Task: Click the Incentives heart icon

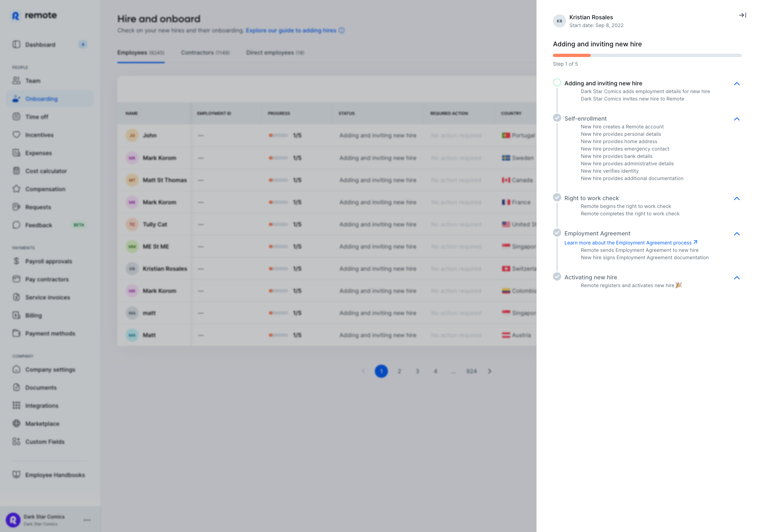Action: 16,135
